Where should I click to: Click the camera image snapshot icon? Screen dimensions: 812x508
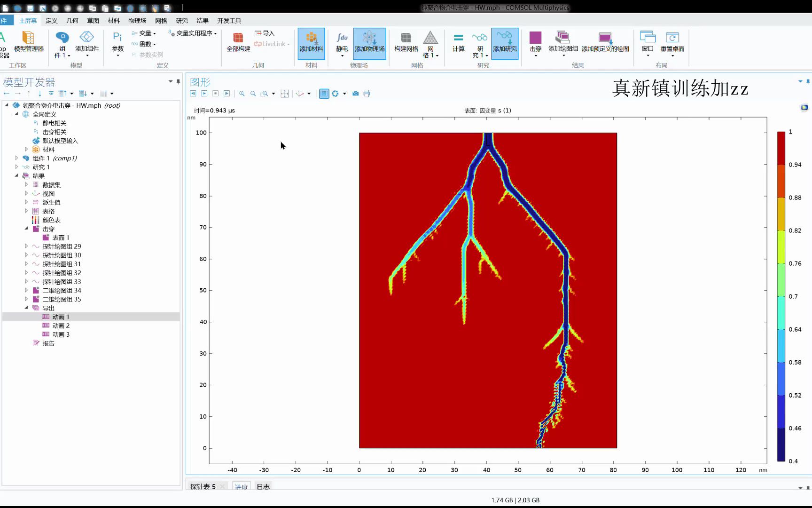point(356,94)
